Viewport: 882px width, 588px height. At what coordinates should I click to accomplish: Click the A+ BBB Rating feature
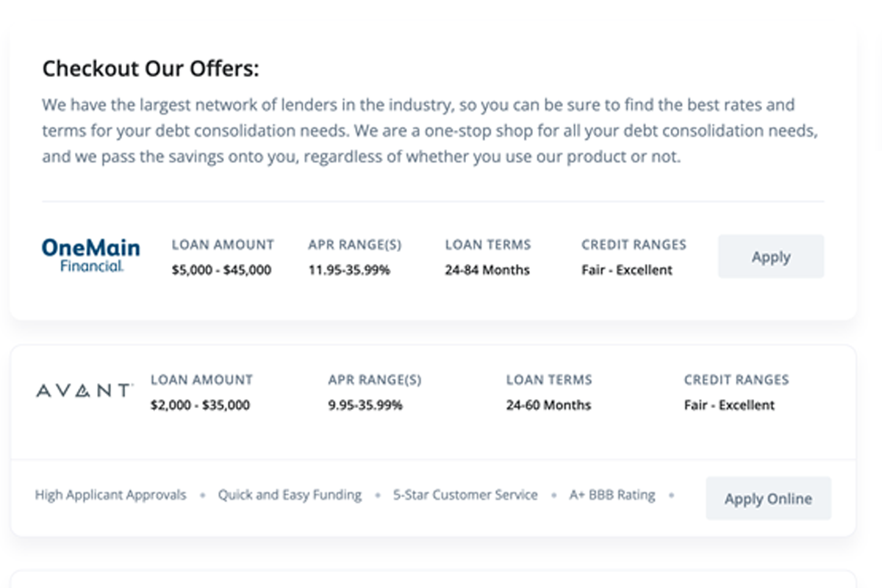pyautogui.click(x=612, y=495)
